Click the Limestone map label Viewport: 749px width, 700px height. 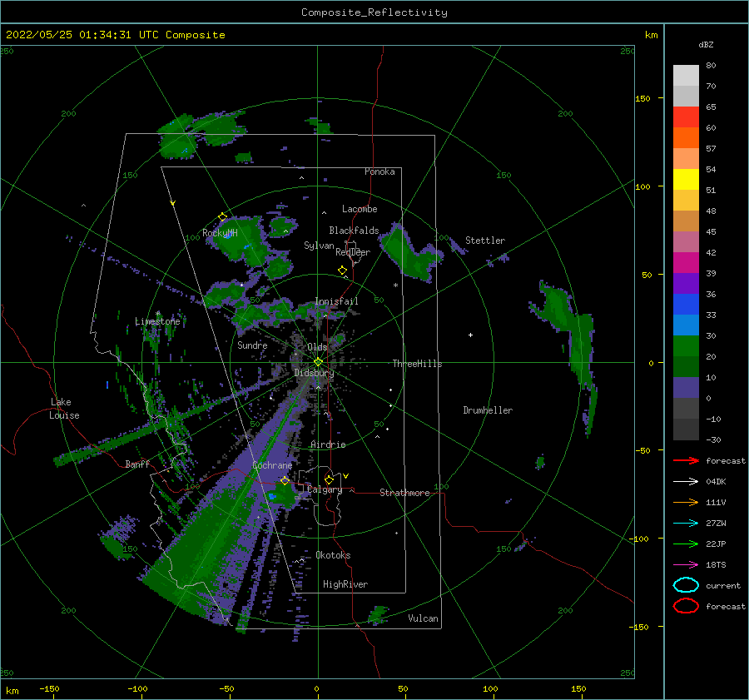point(157,321)
